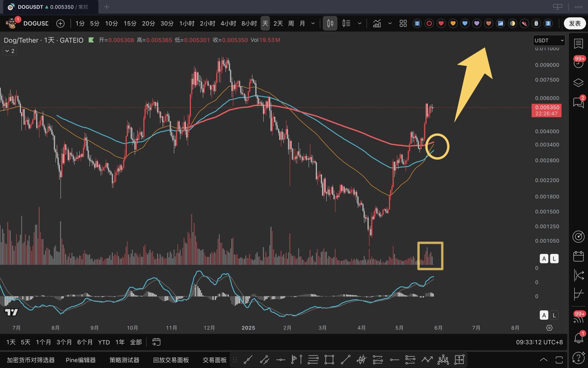
Task: Click the bars-with-lines chart style icon
Action: point(346,23)
